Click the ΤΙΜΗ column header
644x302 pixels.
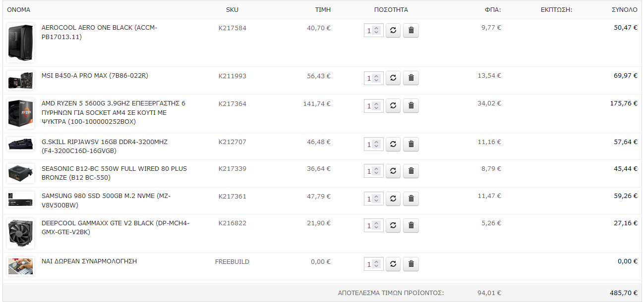[x=323, y=9]
